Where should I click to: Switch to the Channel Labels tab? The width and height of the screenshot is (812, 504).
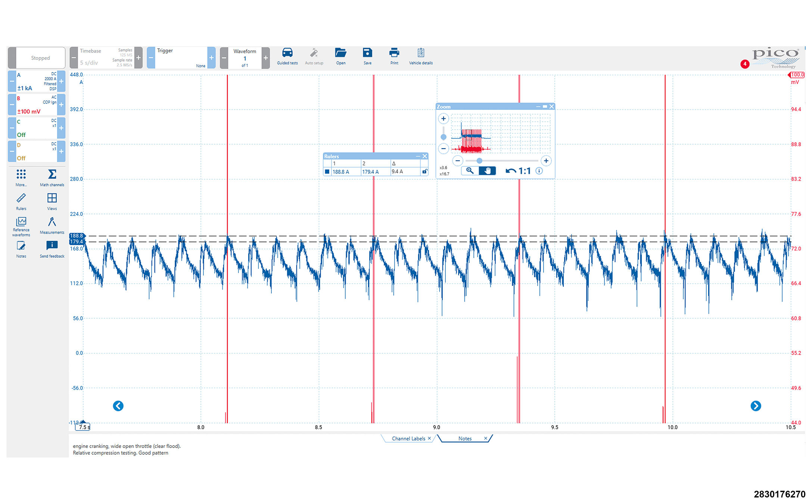[408, 439]
